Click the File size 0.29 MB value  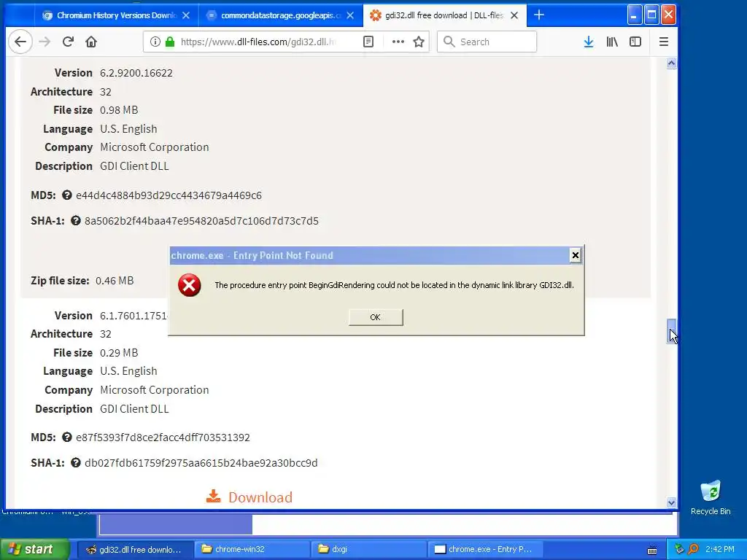[x=119, y=353]
